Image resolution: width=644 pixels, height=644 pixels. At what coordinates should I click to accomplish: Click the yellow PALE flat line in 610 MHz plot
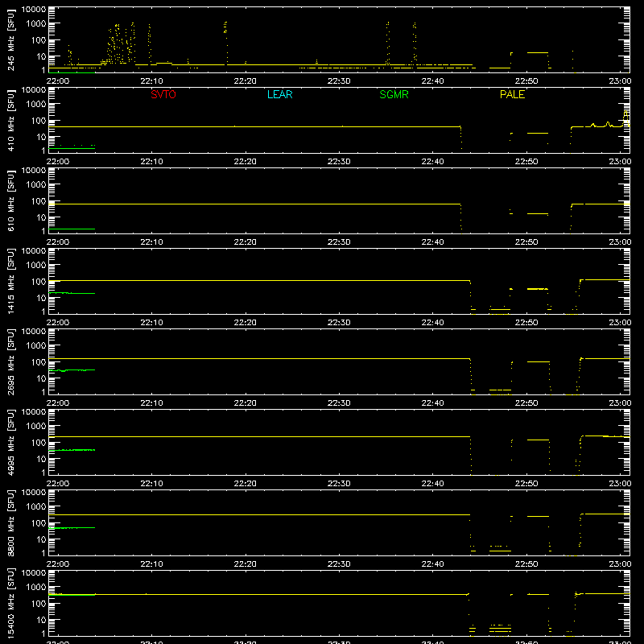(x=254, y=204)
